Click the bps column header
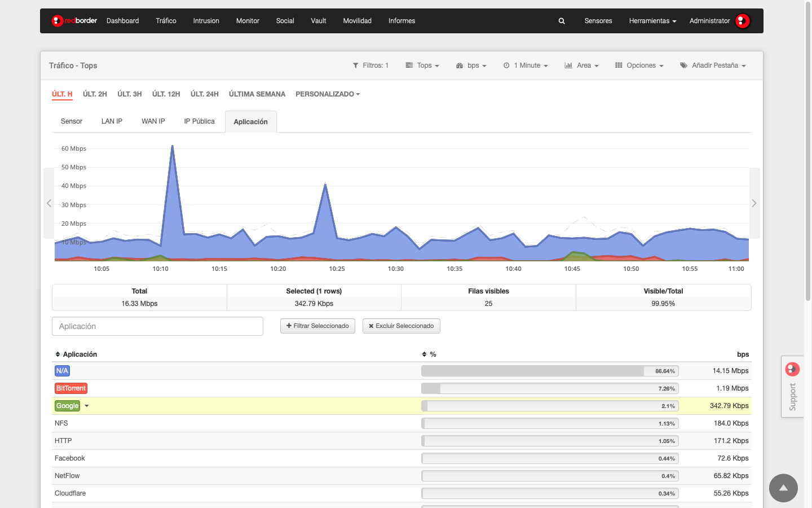This screenshot has width=812, height=508. click(x=743, y=354)
